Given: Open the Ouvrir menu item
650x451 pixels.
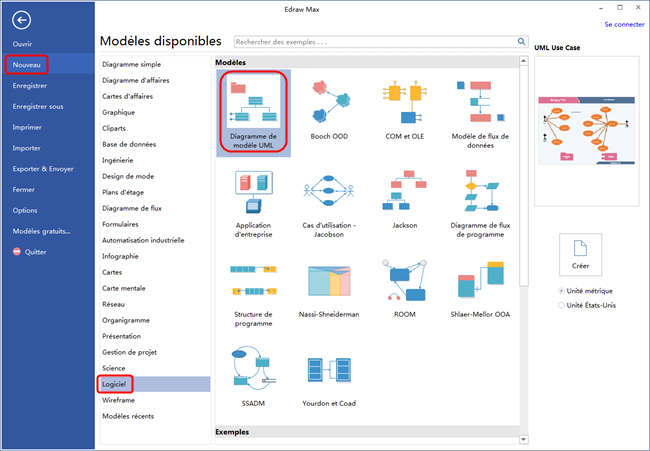Looking at the screenshot, I should [x=22, y=44].
